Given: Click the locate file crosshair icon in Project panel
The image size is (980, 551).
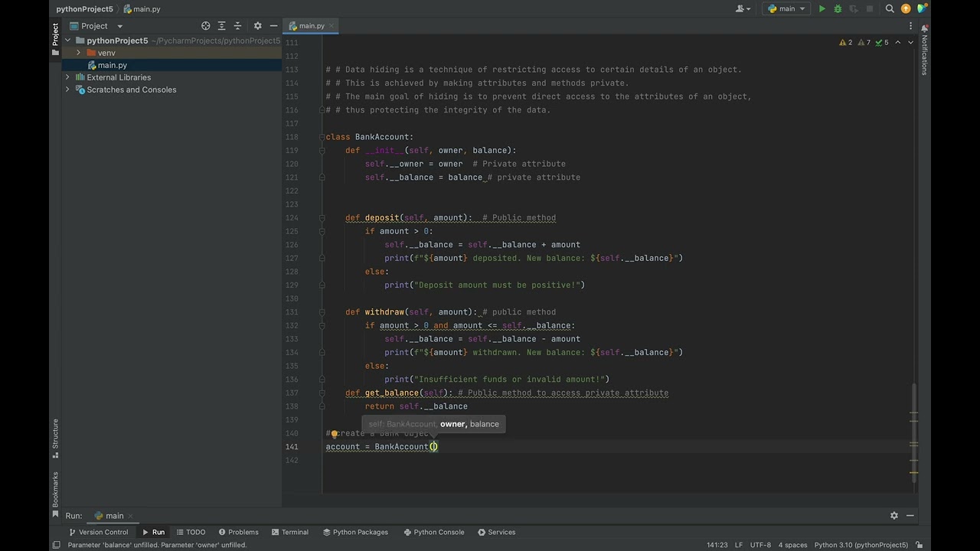Looking at the screenshot, I should 205,26.
